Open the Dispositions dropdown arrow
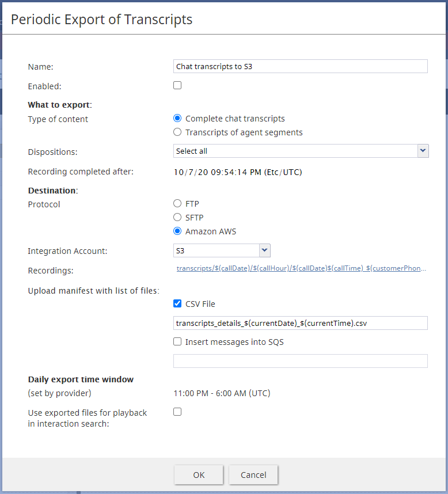Screen dimensions: 448x494 click(x=423, y=151)
